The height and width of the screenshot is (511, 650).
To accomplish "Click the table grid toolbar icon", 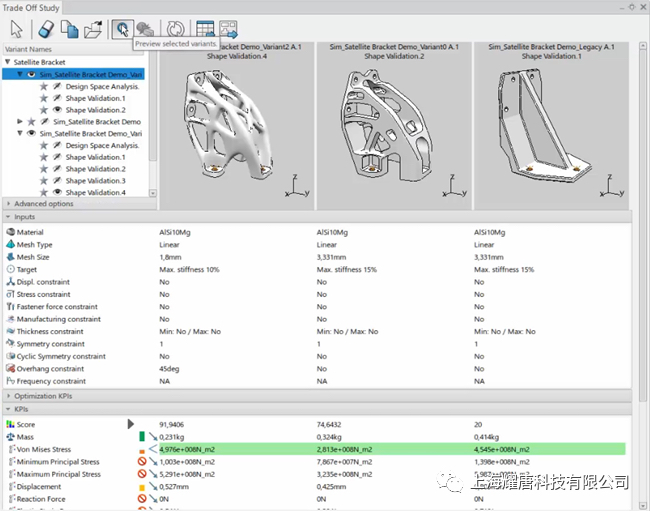I will click(205, 29).
